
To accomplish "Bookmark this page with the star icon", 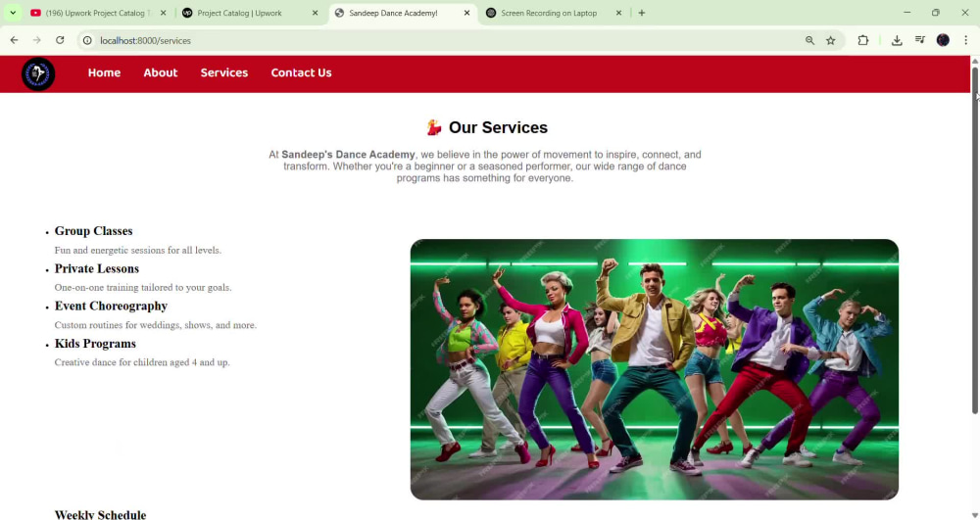I will [831, 40].
